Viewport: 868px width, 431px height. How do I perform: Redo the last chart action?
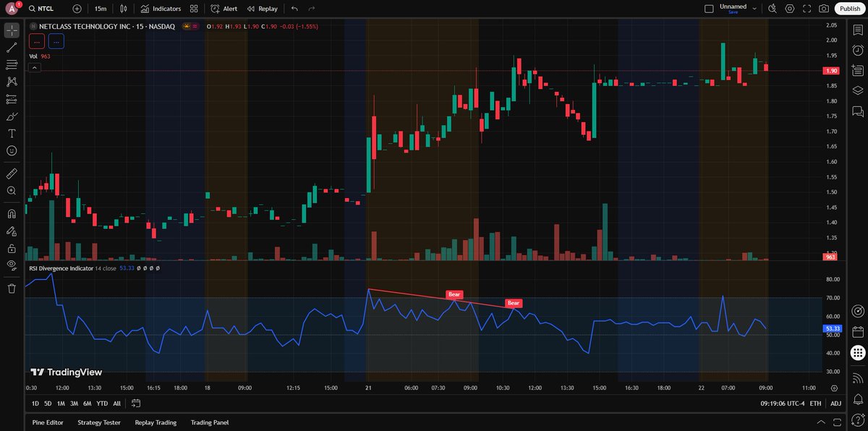(312, 9)
